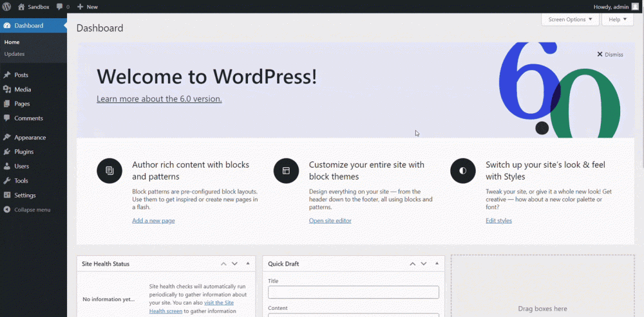
Task: Expand the Screen Options dropdown
Action: [x=570, y=19]
